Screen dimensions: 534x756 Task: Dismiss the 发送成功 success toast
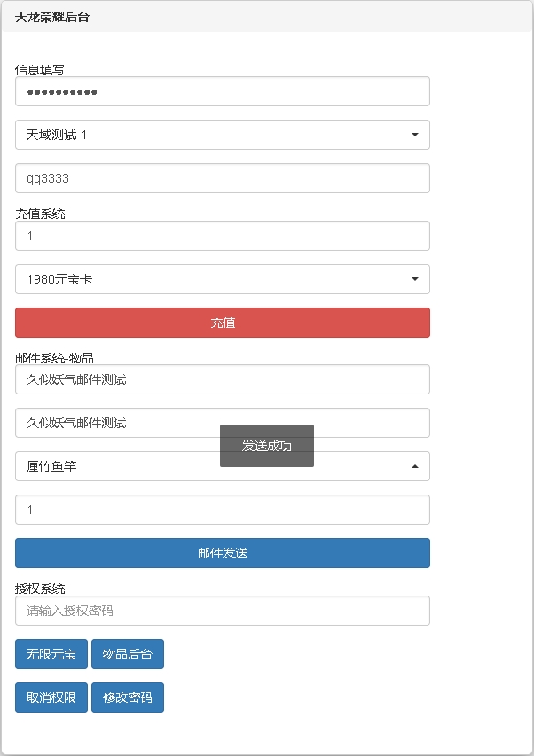point(267,446)
